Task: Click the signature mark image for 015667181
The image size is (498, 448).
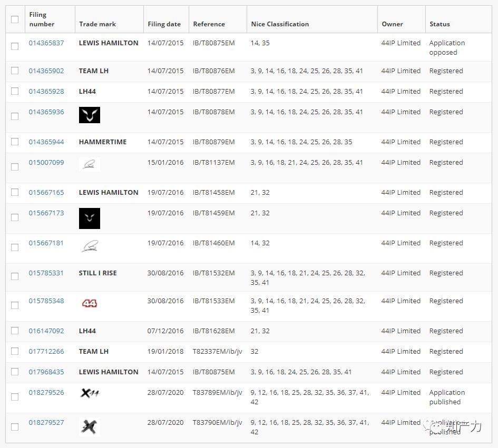Action: 90,246
